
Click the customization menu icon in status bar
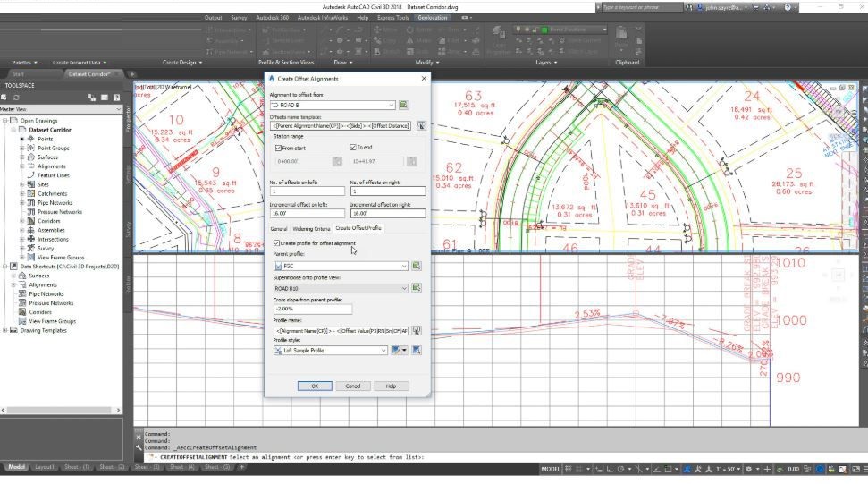[x=864, y=469]
